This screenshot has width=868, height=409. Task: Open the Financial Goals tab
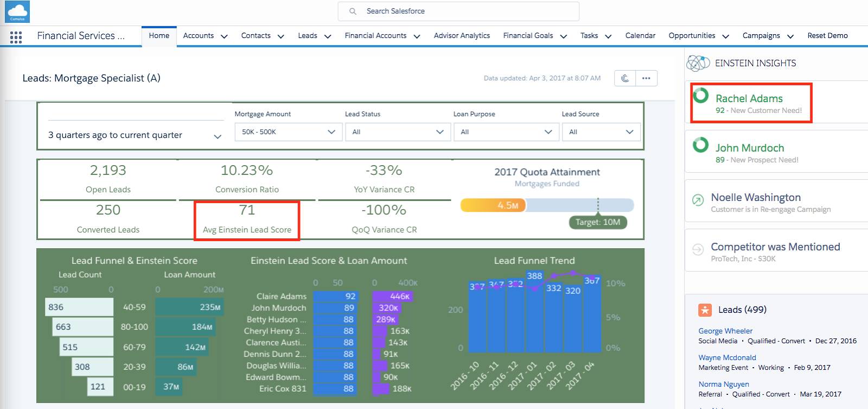(x=528, y=36)
